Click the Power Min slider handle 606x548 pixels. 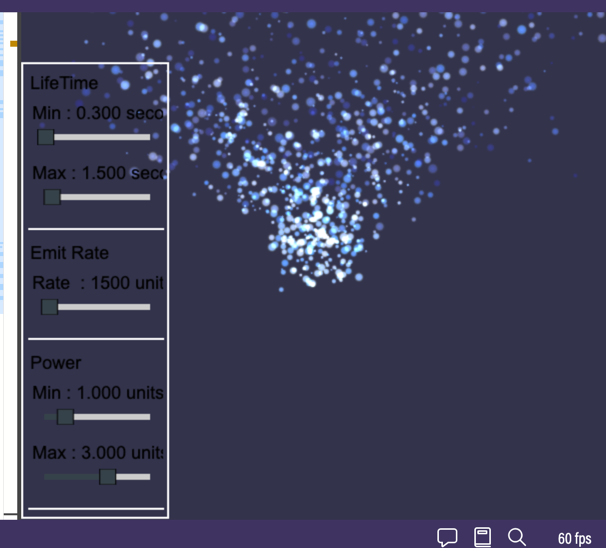[65, 417]
